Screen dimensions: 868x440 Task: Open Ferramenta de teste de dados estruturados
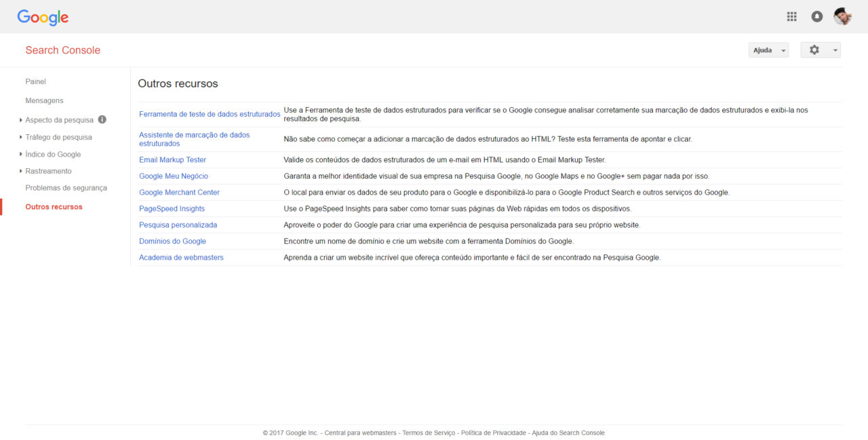coord(210,114)
